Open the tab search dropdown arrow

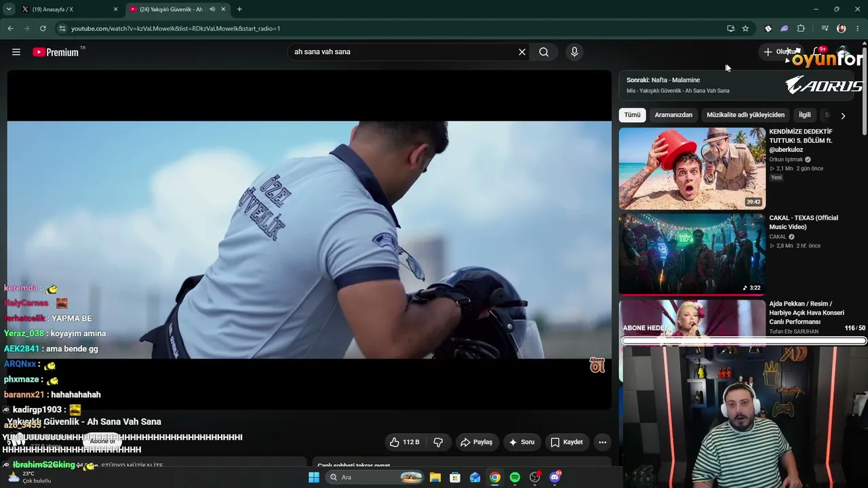[9, 9]
